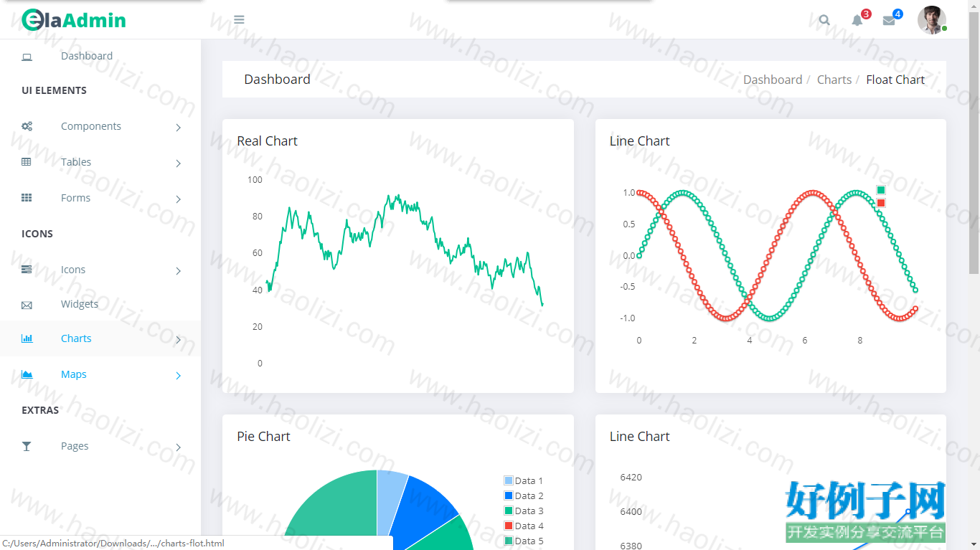This screenshot has height=550, width=980.
Task: Expand the Components submenu chevron
Action: (x=178, y=127)
